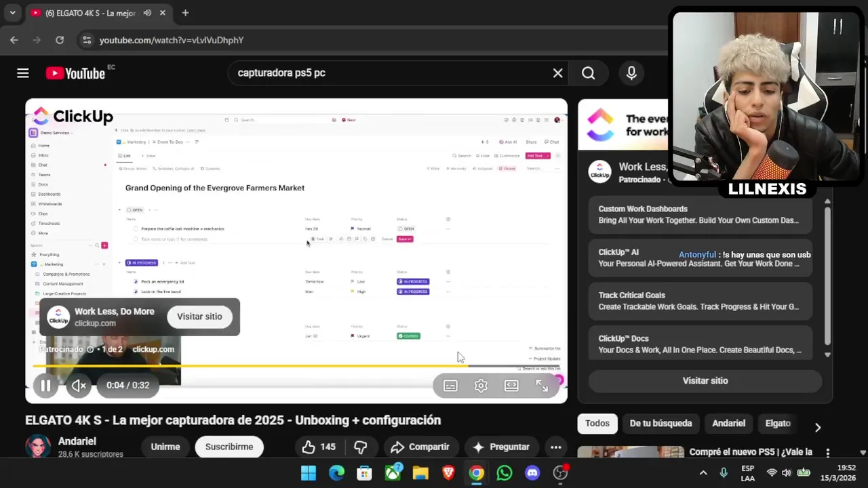Start voice search with the microphone
Screen dimensions: 868x488
point(631,73)
